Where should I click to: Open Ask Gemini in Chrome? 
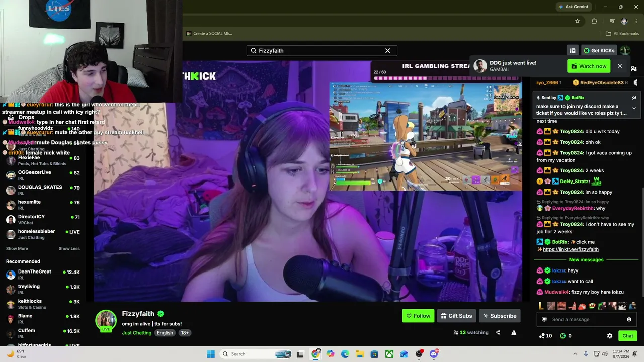click(x=573, y=7)
